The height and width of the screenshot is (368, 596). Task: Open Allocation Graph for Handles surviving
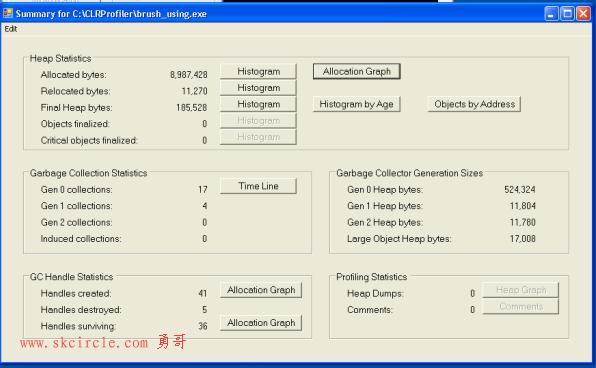pos(261,323)
